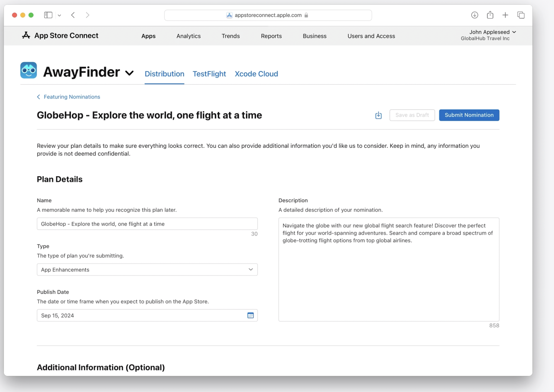Image resolution: width=554 pixels, height=392 pixels.
Task: Navigate to Business section
Action: pos(315,36)
